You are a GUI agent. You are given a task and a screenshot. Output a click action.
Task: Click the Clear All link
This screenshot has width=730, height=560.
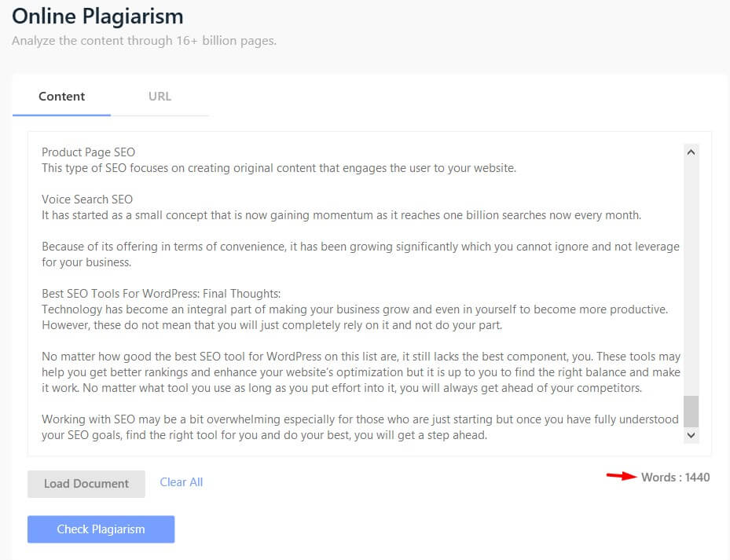(181, 482)
